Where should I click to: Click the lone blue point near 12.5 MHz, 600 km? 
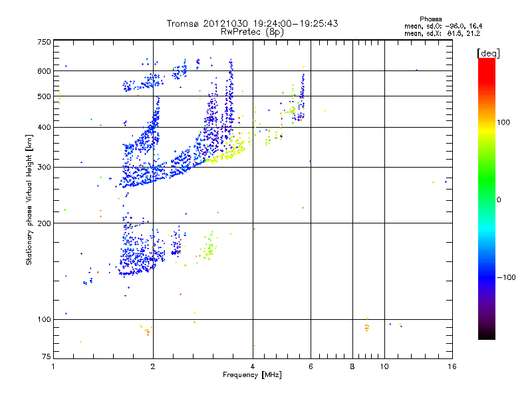coord(417,70)
